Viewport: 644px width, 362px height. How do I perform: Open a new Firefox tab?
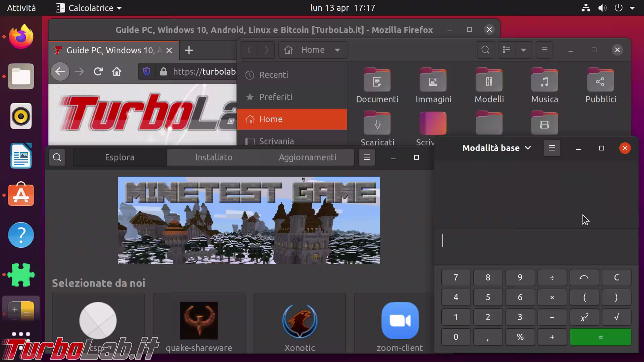189,50
